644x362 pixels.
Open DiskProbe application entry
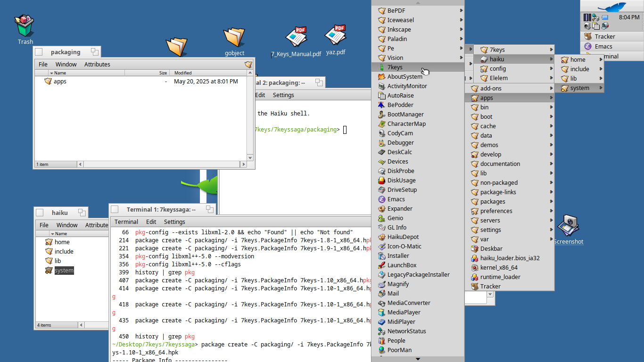point(418,171)
